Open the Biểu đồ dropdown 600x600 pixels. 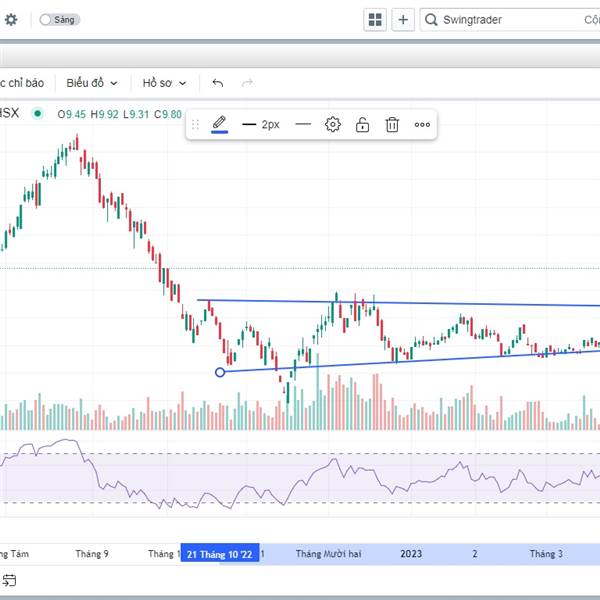[92, 83]
